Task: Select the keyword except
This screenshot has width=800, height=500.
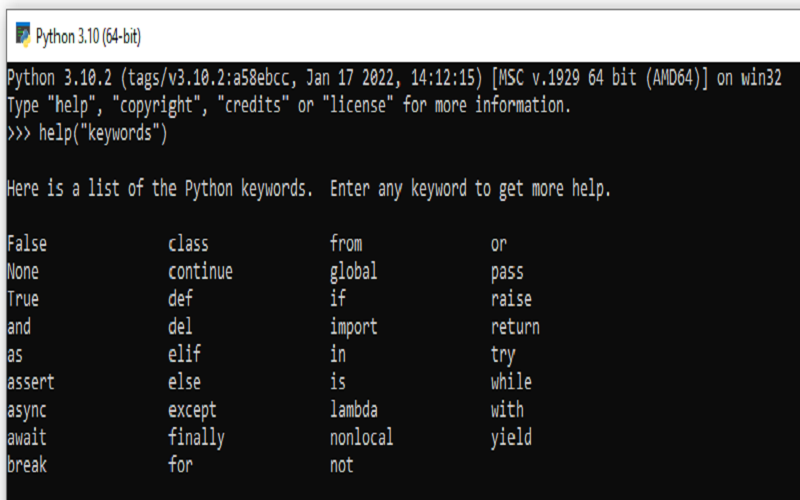Action: click(x=192, y=411)
